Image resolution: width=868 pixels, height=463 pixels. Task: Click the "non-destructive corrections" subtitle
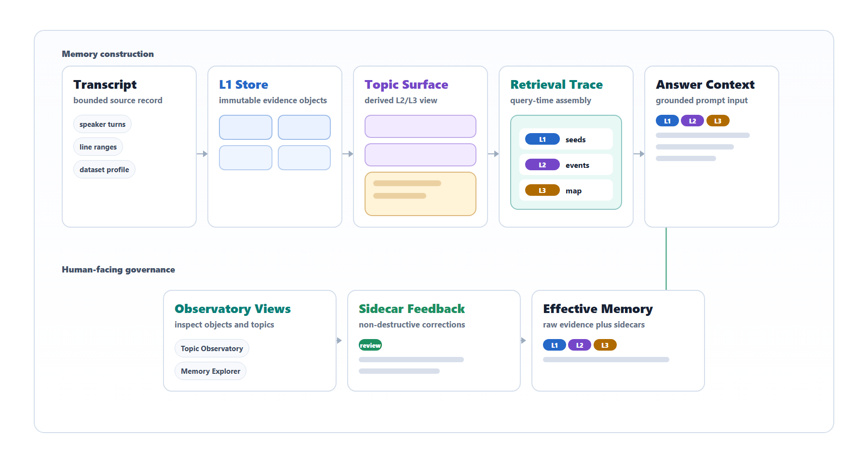click(412, 325)
